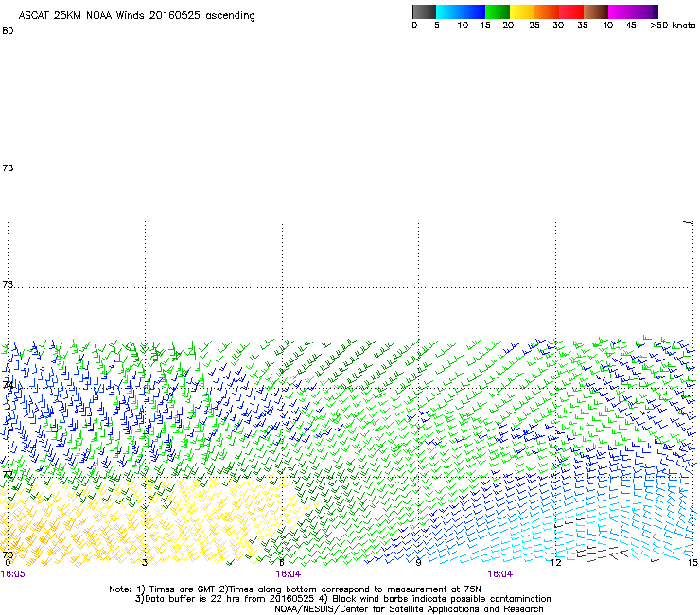
Task: Click the brown 35-40 knots color segment
Action: point(596,11)
